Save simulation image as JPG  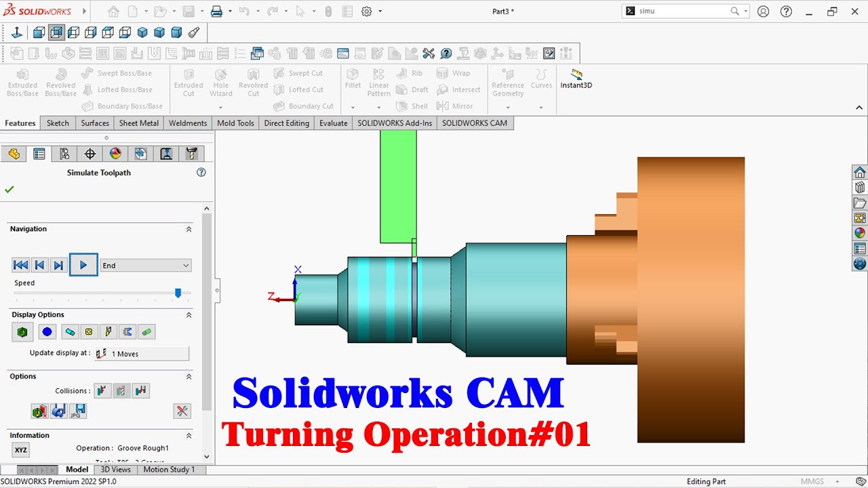[x=77, y=411]
